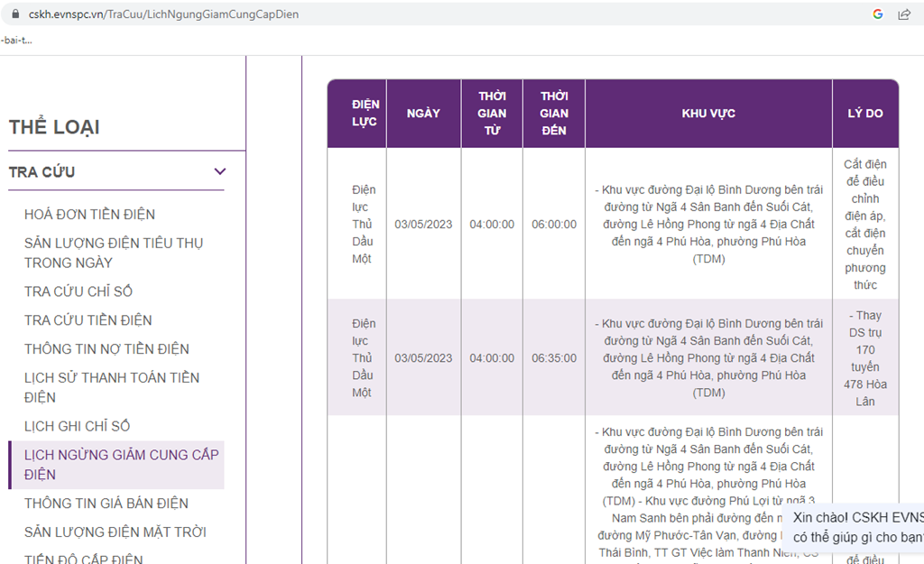Click end time 06:35:00 cell
Viewport: 924px width, 564px height.
(554, 358)
